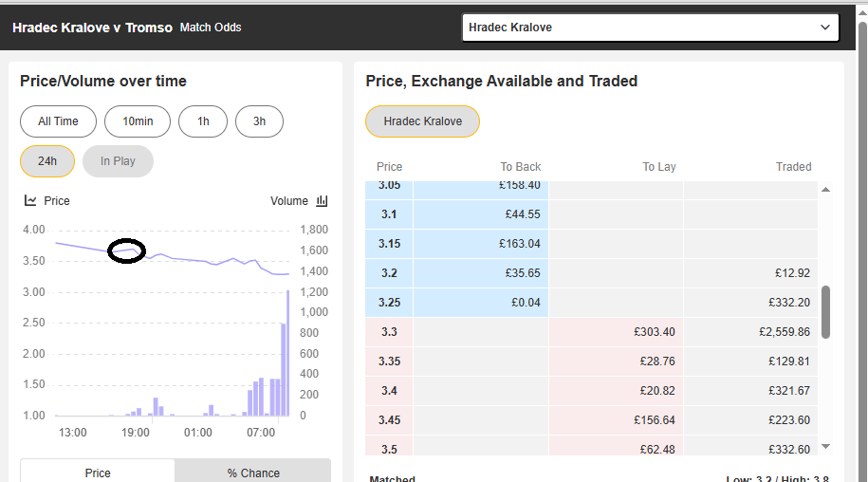This screenshot has height=482, width=868.
Task: Click the £44.55 To Back amount
Action: point(523,214)
